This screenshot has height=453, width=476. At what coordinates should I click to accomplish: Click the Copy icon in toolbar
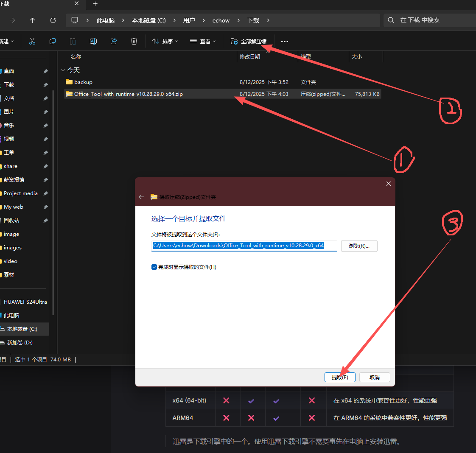point(53,41)
